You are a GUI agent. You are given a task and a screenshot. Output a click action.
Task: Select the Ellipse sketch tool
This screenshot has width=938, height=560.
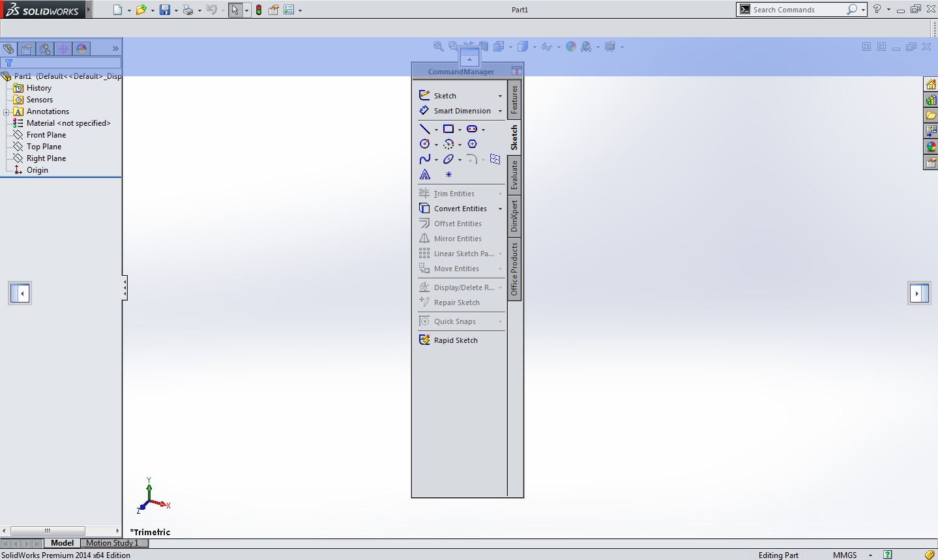448,159
